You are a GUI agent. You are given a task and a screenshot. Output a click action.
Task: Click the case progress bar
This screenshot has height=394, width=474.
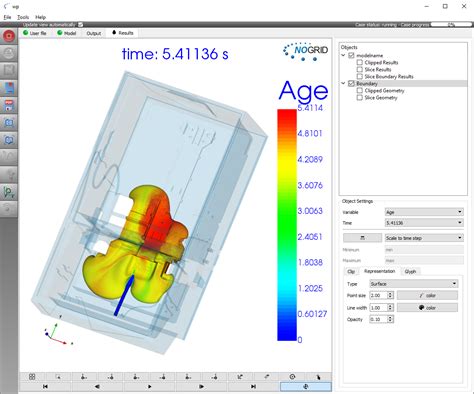pos(451,25)
